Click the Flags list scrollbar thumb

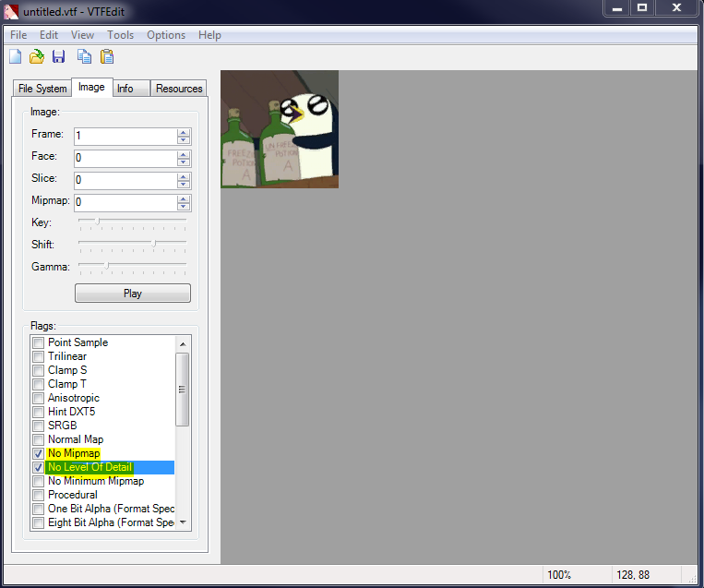point(183,390)
